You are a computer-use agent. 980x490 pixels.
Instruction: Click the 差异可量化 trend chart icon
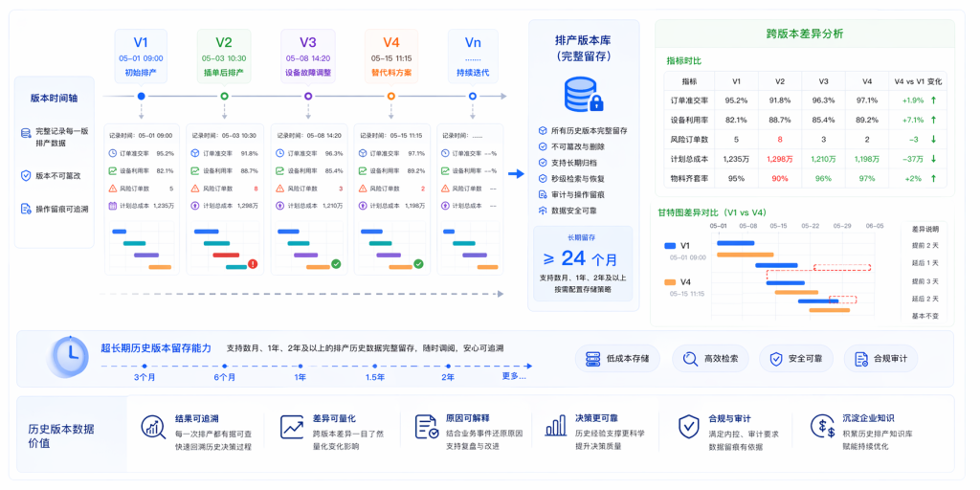(x=291, y=426)
